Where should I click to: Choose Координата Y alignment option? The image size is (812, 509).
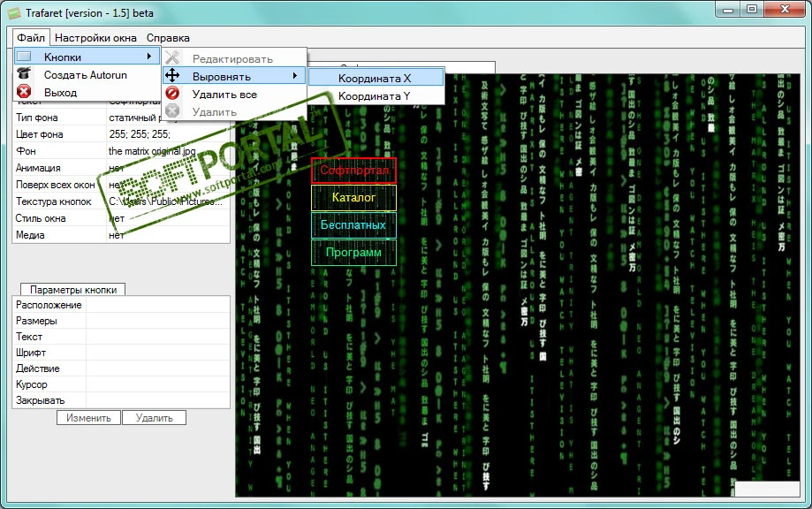point(375,95)
